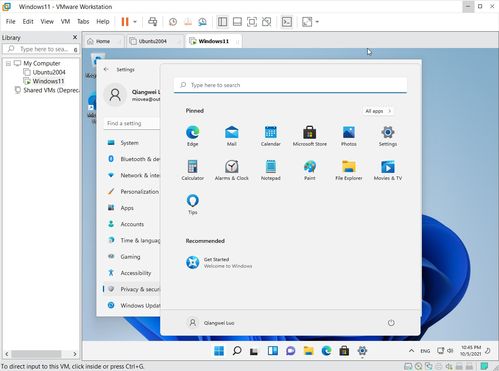Select Accounts in Settings sidebar
This screenshot has width=499, height=371.
(132, 224)
